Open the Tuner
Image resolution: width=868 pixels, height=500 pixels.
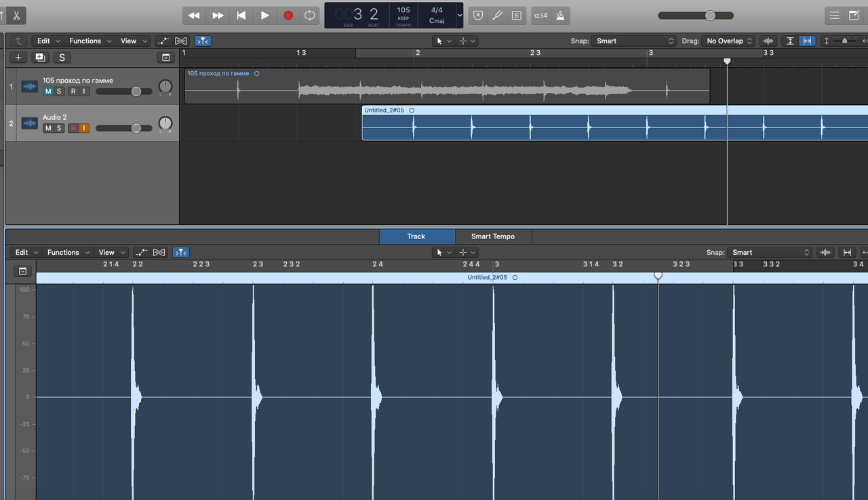497,15
